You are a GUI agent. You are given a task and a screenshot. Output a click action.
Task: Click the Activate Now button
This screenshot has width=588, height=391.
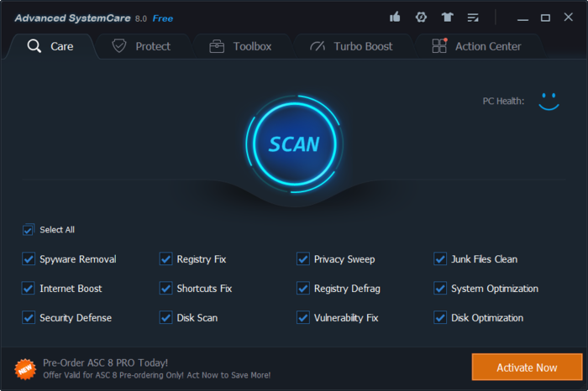[x=527, y=368]
